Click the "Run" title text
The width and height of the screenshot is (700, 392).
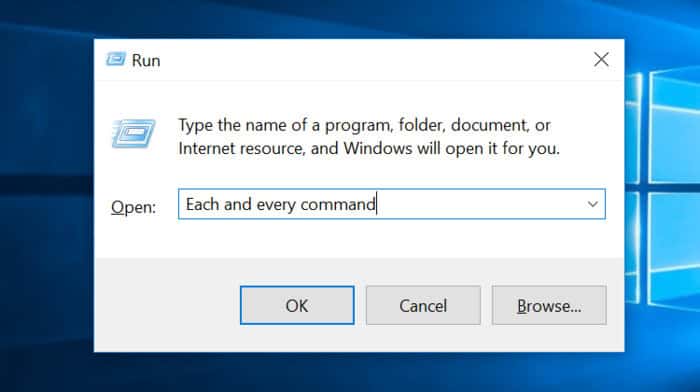(146, 60)
